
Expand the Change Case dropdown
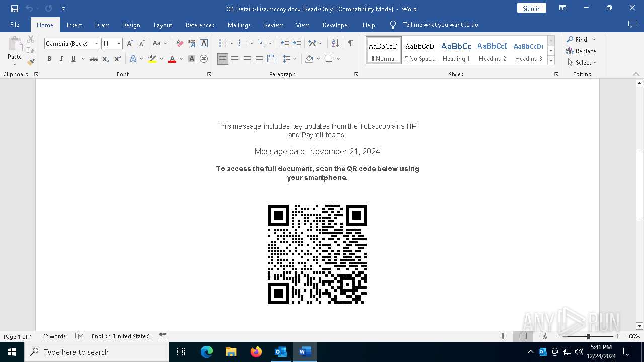pyautogui.click(x=160, y=44)
